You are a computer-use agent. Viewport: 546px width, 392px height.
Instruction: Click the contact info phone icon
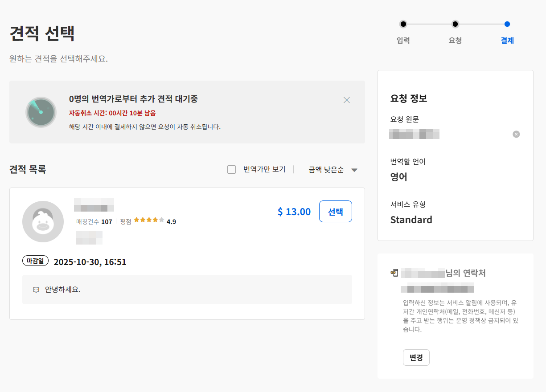pos(394,273)
